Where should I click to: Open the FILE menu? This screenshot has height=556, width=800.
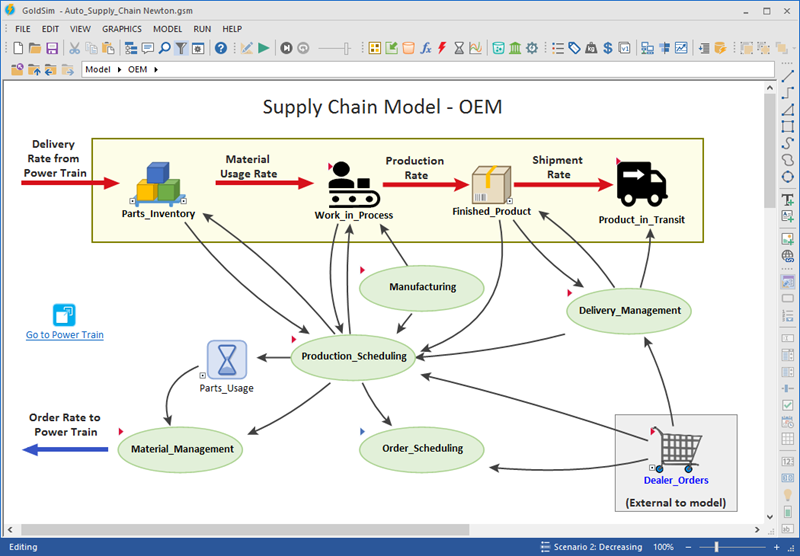22,29
